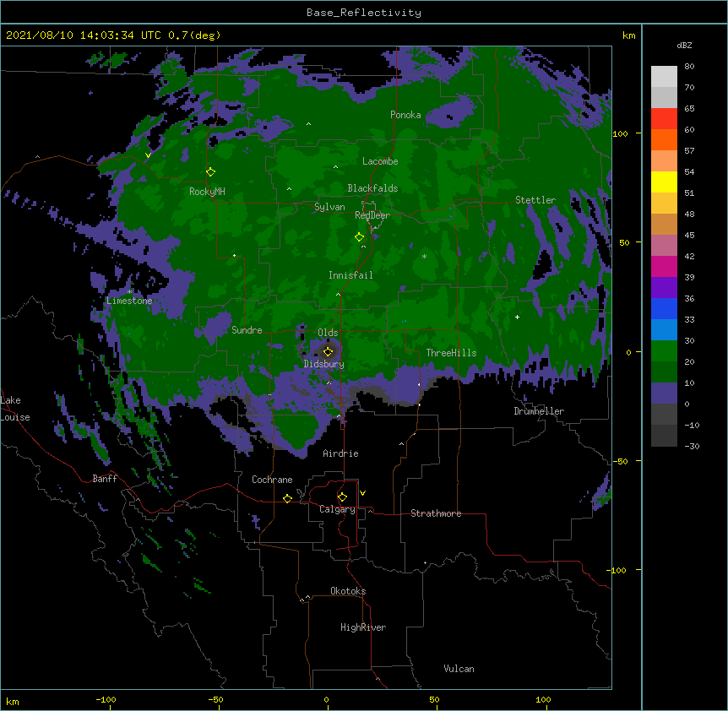Click the 50 tick label on the horizontal axis
Screen dimensions: 728x711
pos(434,699)
